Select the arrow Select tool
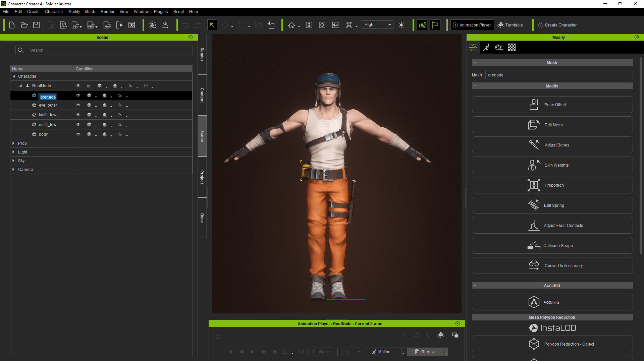The height and width of the screenshot is (361, 644). [x=212, y=25]
